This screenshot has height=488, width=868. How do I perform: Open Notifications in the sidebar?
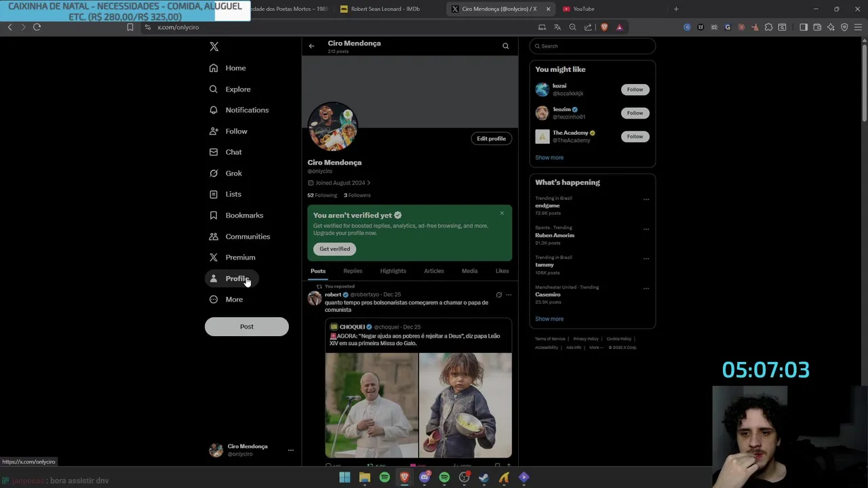point(239,110)
